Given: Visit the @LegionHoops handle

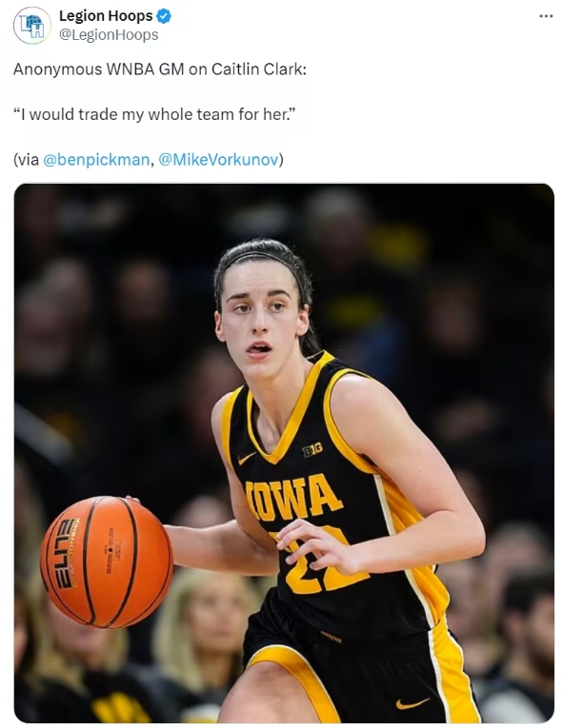Looking at the screenshot, I should (x=109, y=35).
